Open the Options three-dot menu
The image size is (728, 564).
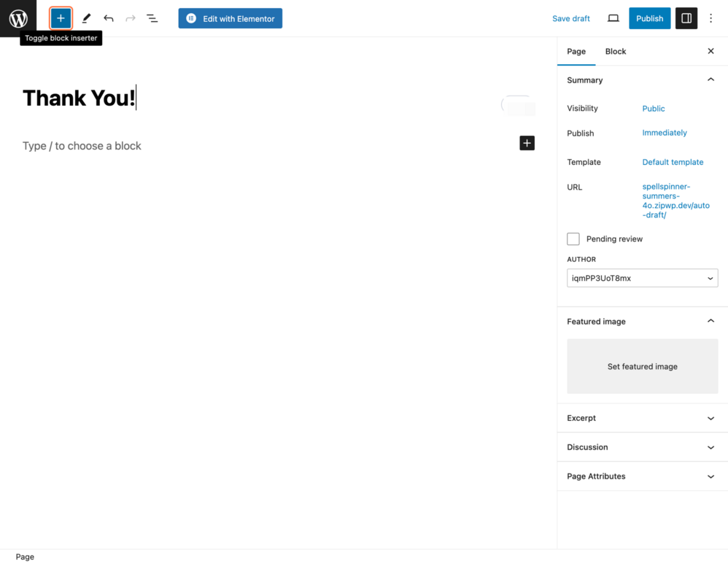pos(710,18)
